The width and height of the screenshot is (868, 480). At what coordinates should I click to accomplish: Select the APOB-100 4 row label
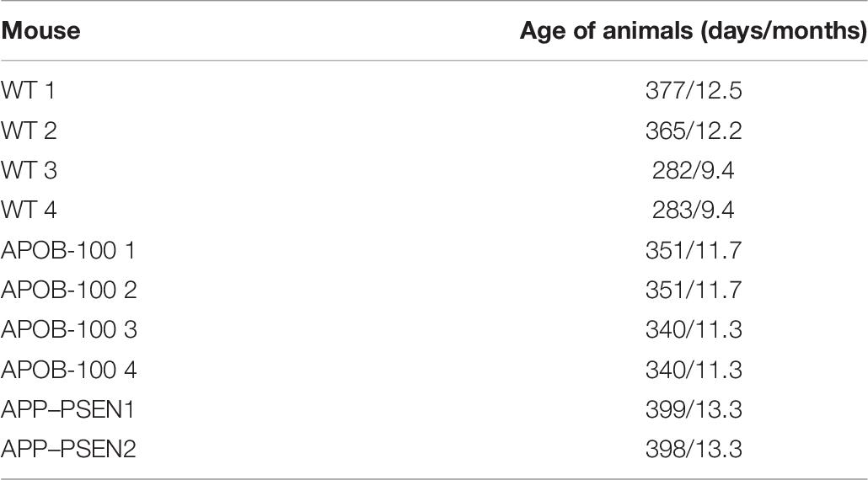point(68,370)
